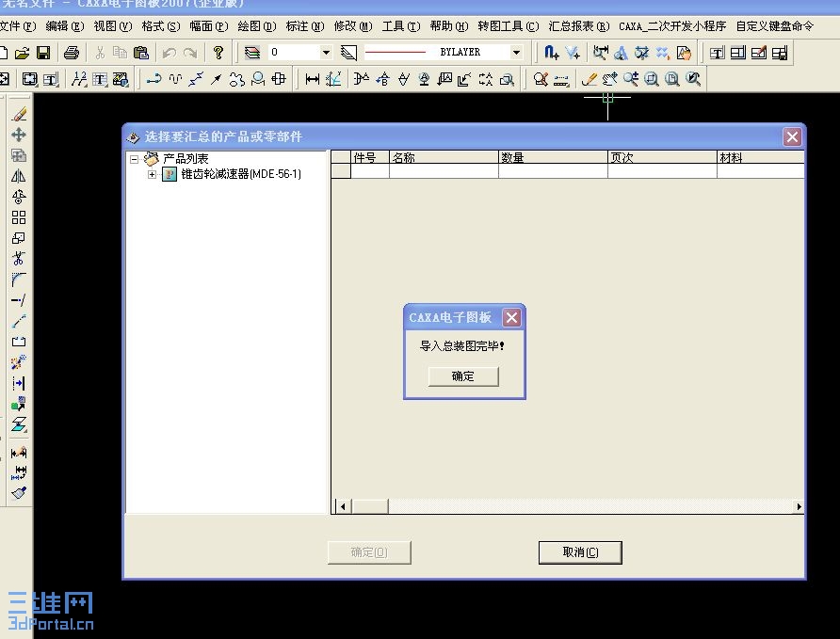Open the 文件(F) menu
Viewport: 840px width, 639px height.
click(18, 26)
